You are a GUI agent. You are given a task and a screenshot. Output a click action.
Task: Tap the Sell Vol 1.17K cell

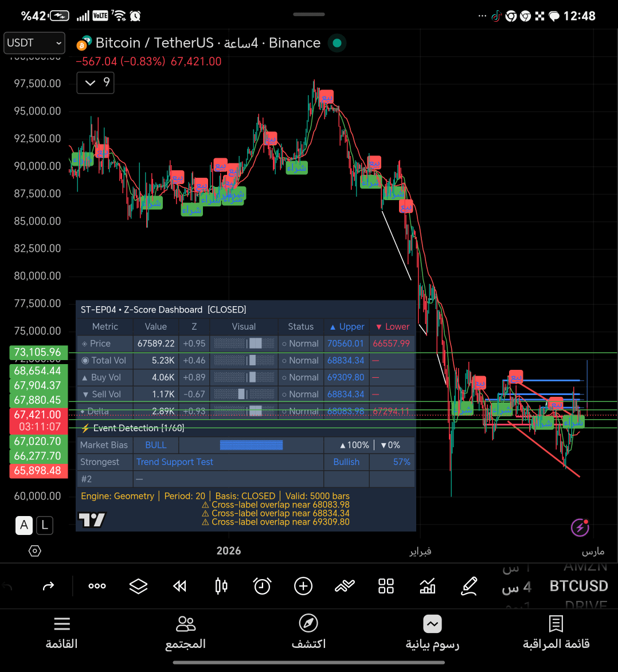pos(156,394)
